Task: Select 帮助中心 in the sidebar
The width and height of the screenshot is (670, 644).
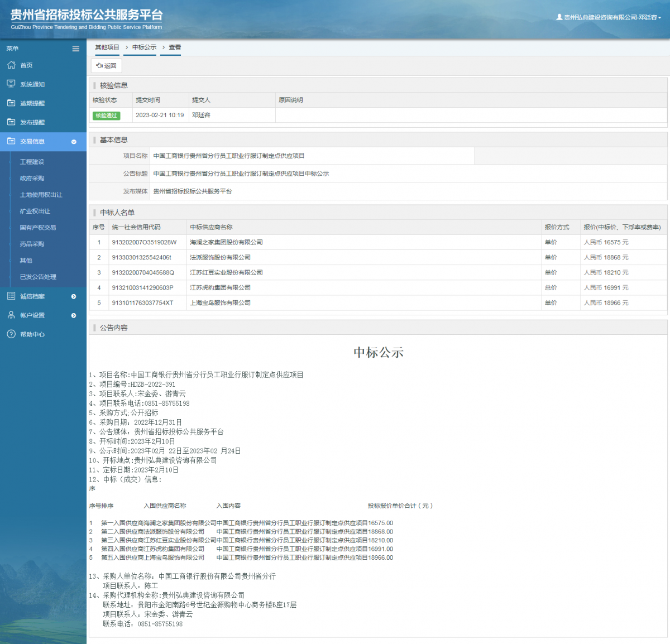Action: (x=32, y=334)
